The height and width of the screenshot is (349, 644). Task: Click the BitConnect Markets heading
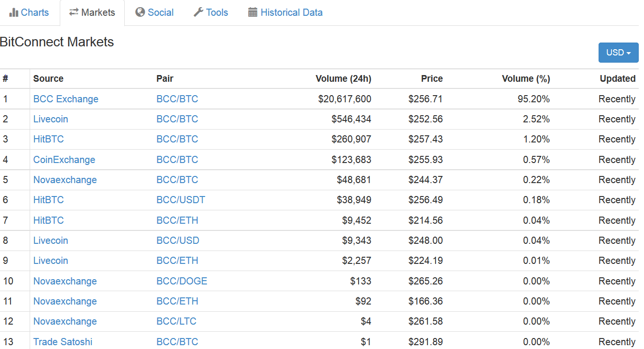(x=57, y=42)
